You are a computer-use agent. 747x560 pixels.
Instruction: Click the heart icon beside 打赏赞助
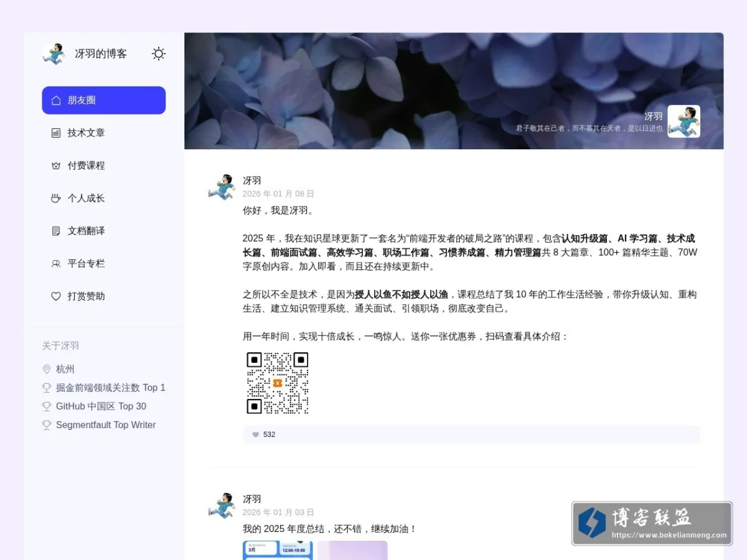coord(56,296)
